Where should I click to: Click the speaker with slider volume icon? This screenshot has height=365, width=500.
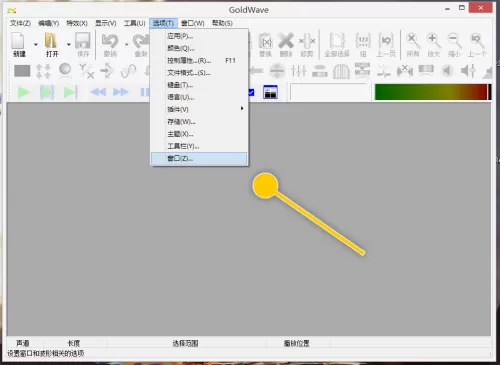point(469,71)
